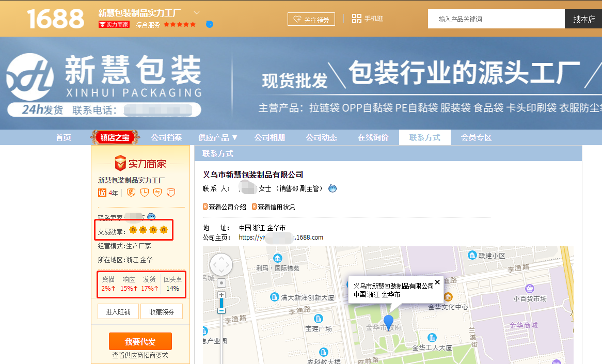This screenshot has width=602, height=364.
Task: Click the 实力商家 shield logo in sidebar
Action: (120, 163)
